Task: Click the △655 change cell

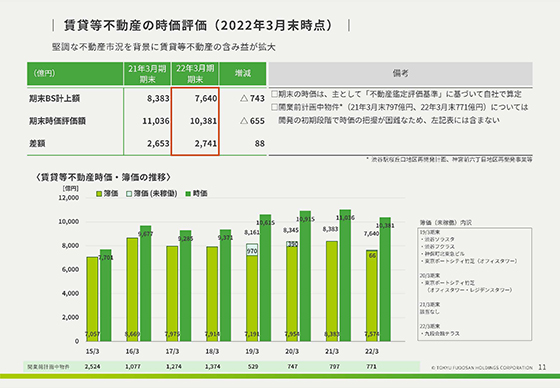Action: pos(252,121)
